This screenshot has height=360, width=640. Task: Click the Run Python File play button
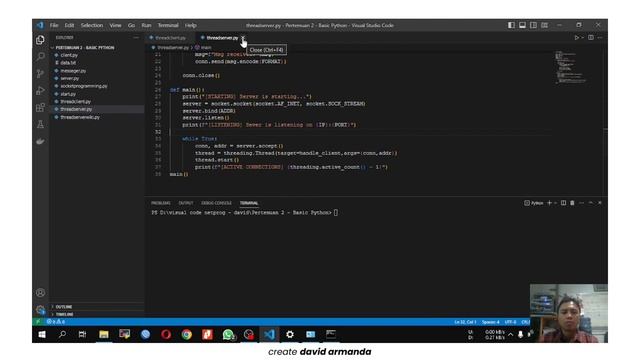(577, 38)
